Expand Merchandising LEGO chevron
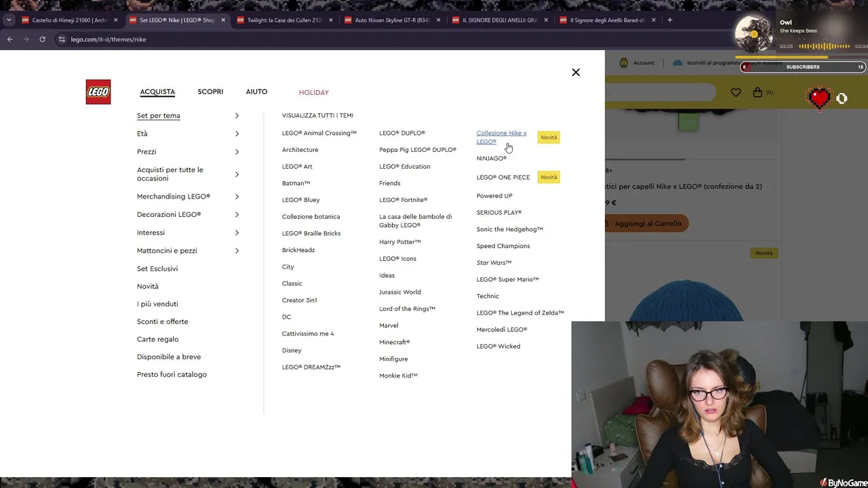 (237, 197)
